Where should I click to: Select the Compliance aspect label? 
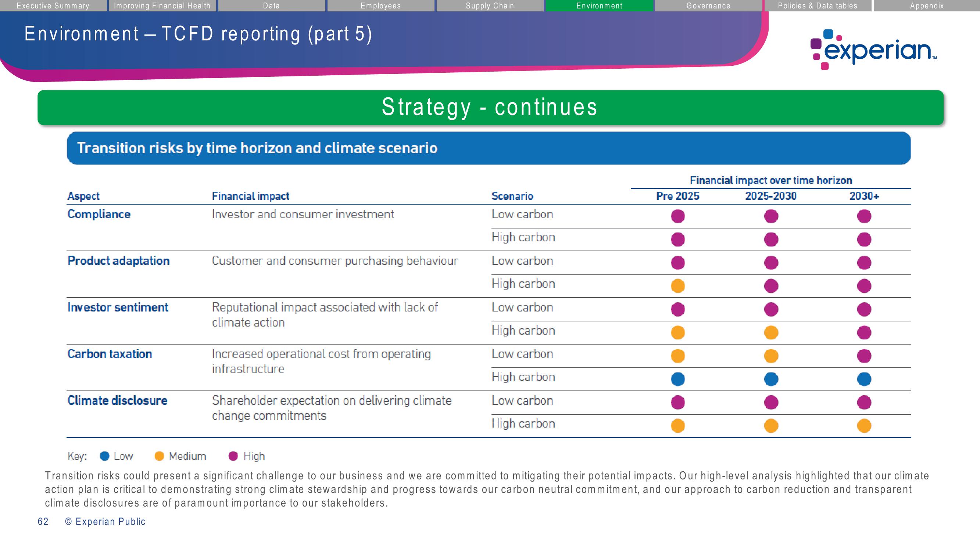tap(99, 214)
